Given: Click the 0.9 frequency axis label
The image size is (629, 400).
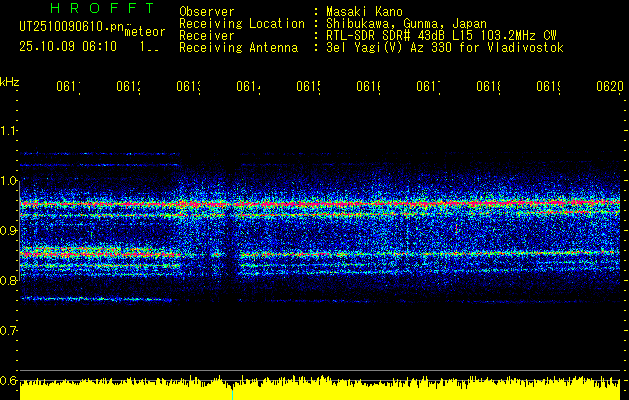Looking at the screenshot, I should click(8, 230).
